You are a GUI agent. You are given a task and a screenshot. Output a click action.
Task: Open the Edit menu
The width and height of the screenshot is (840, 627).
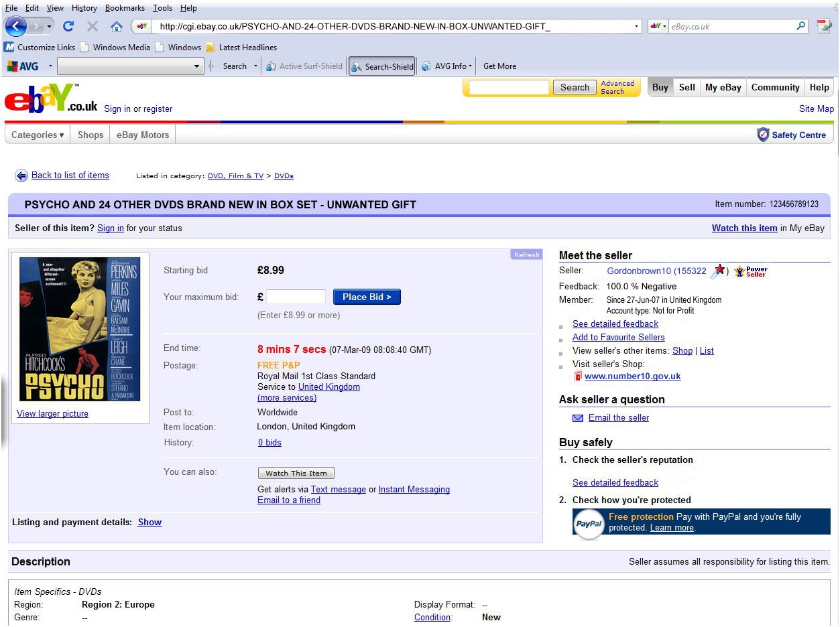point(32,8)
